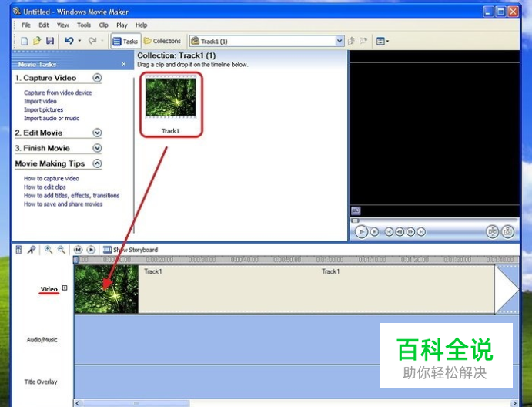Collapse the Capture Video section

pyautogui.click(x=97, y=78)
